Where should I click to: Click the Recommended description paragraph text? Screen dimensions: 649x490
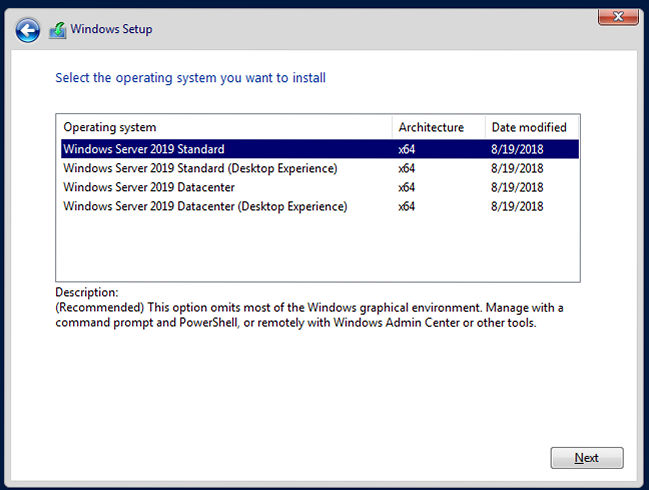[x=300, y=315]
